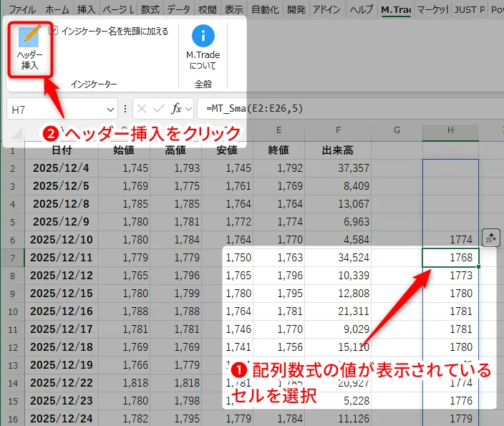The width and height of the screenshot is (504, 426).
Task: Select the date cell 2025/12/4
Action: [62, 168]
